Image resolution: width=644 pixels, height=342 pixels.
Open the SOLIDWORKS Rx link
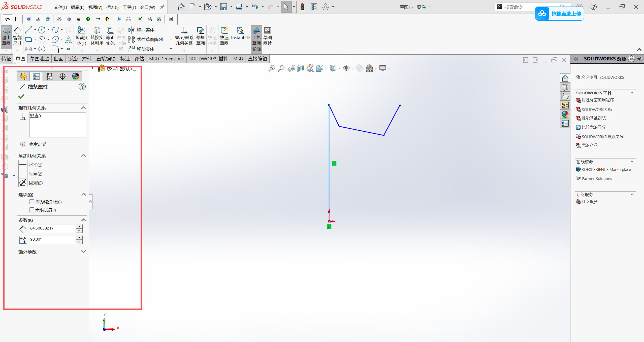[596, 109]
